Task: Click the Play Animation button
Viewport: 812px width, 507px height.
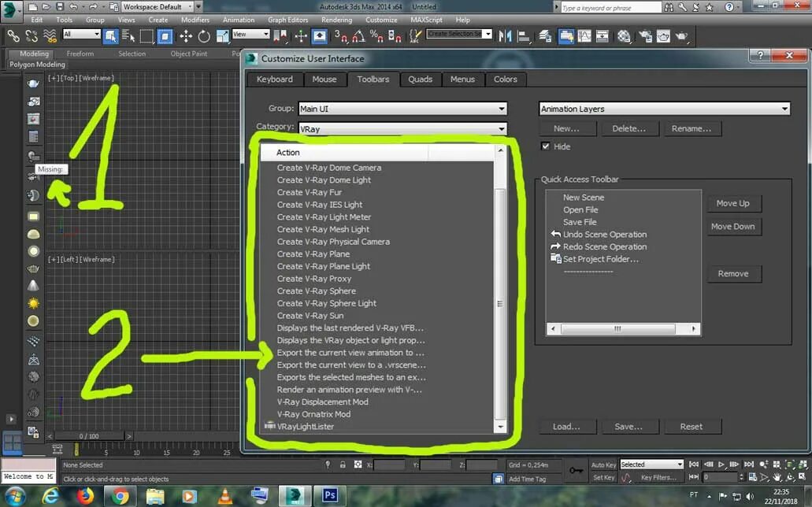Action: click(721, 464)
